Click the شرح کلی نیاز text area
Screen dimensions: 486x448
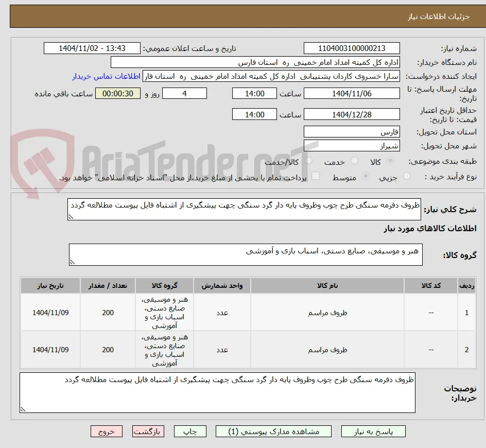(x=244, y=210)
